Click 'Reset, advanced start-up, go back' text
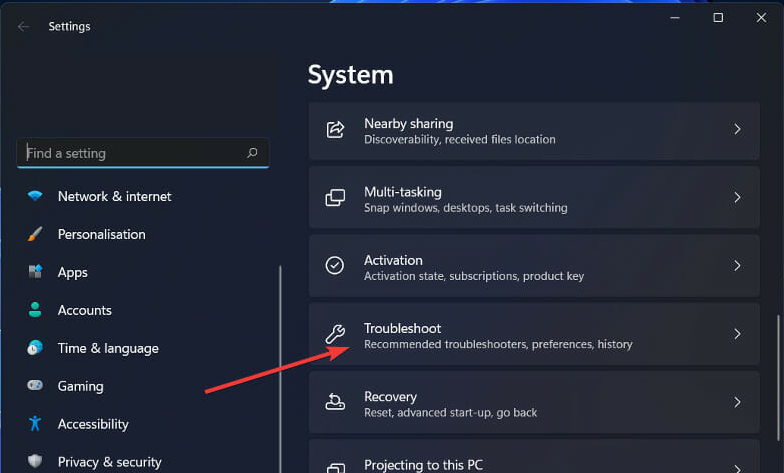The height and width of the screenshot is (473, 784). 450,412
